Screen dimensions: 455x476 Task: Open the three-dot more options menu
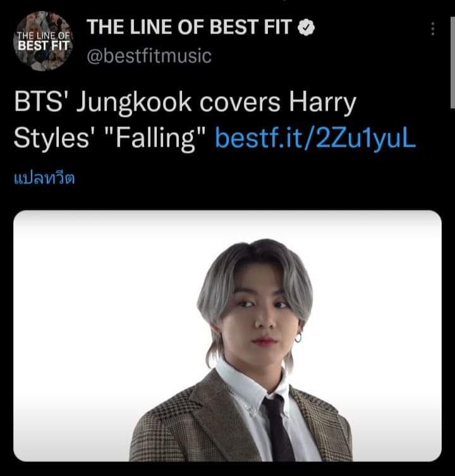pyautogui.click(x=433, y=29)
